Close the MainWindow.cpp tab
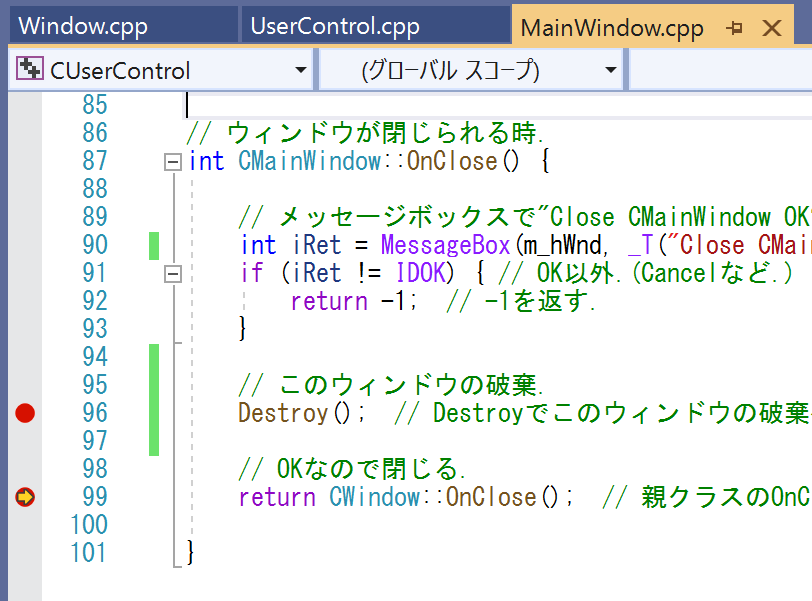 pyautogui.click(x=772, y=28)
